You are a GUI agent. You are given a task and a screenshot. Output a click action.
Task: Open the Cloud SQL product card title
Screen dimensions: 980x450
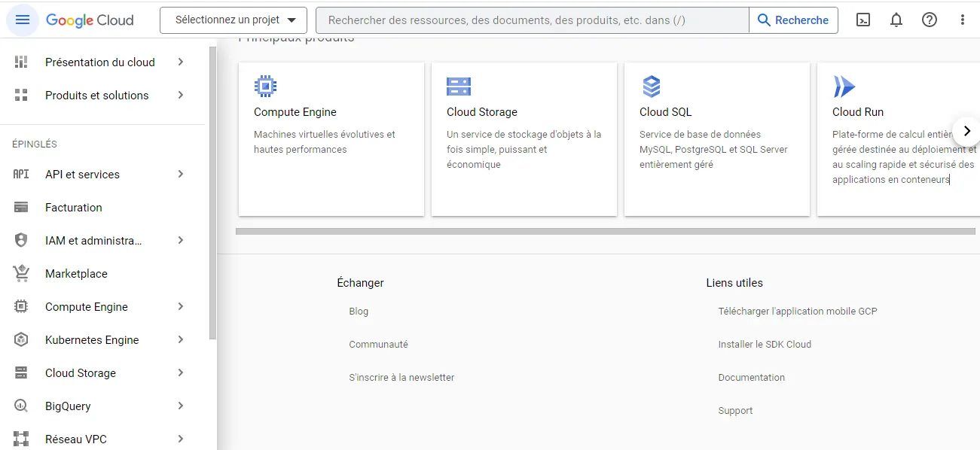point(665,112)
